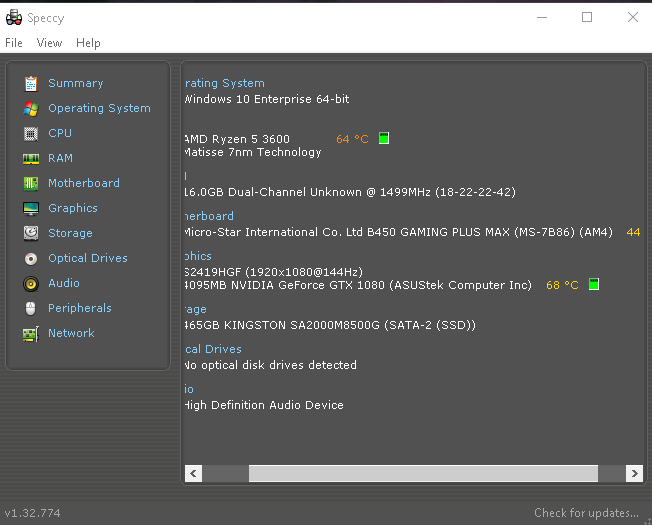Select Network in the sidebar
The width and height of the screenshot is (652, 525).
pyautogui.click(x=71, y=333)
